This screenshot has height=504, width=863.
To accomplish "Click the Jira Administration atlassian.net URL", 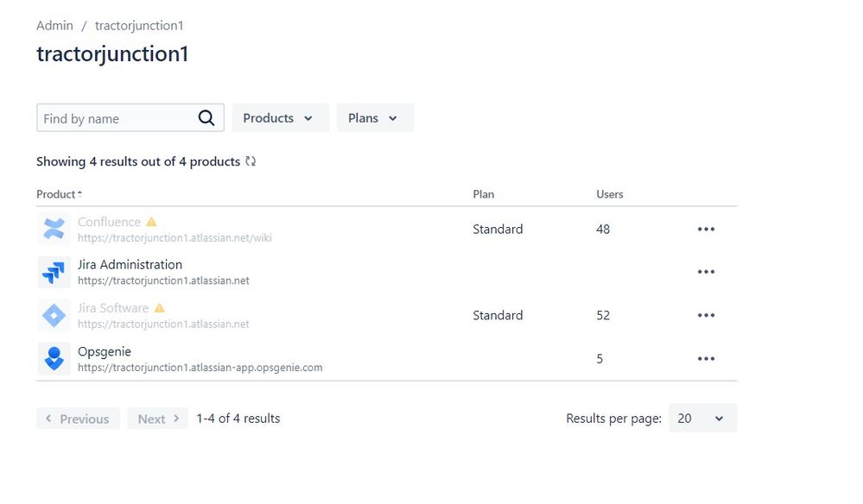I will tap(163, 280).
